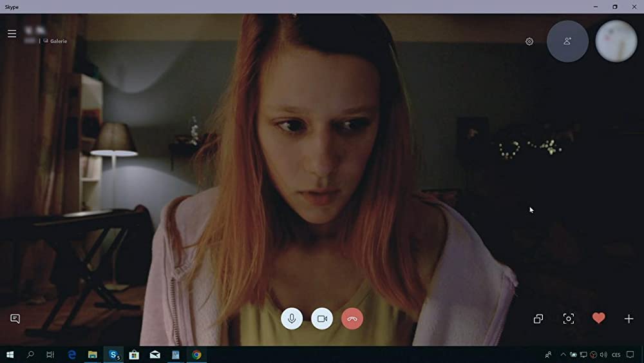Open the volume control in system tray
The width and height of the screenshot is (644, 363).
pos(603,355)
